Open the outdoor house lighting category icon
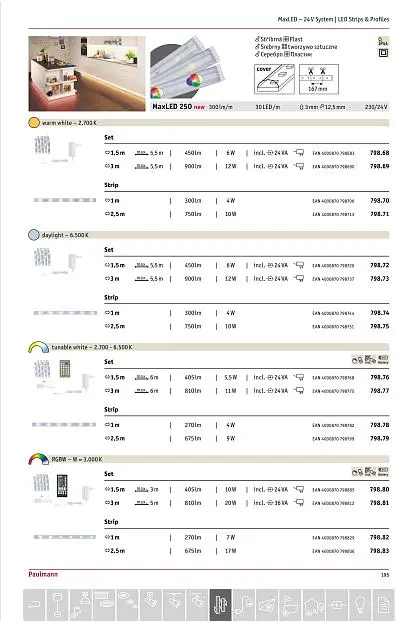 pyautogui.click(x=314, y=605)
